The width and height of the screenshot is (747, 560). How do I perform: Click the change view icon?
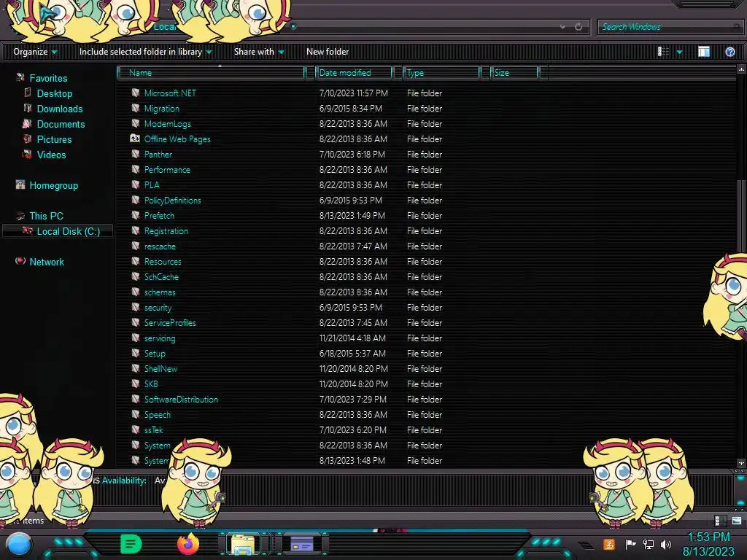663,52
